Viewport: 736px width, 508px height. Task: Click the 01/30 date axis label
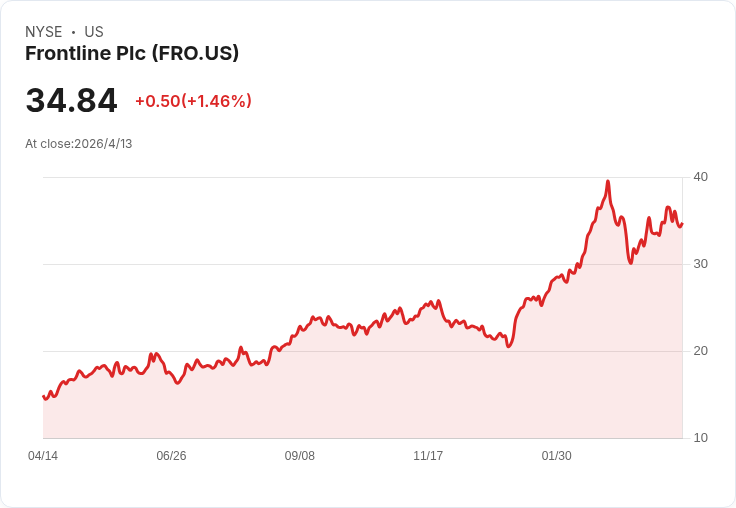(x=557, y=456)
